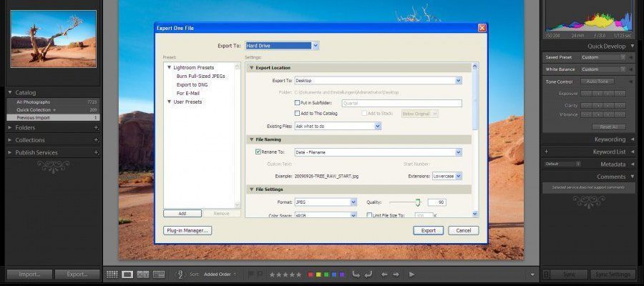Choose the For E-Mail preset

187,93
